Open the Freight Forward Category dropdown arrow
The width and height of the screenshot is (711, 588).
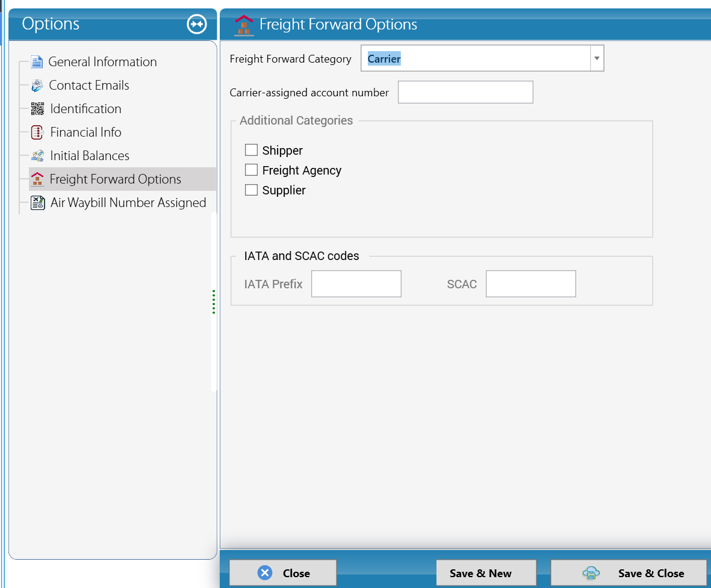click(x=597, y=58)
